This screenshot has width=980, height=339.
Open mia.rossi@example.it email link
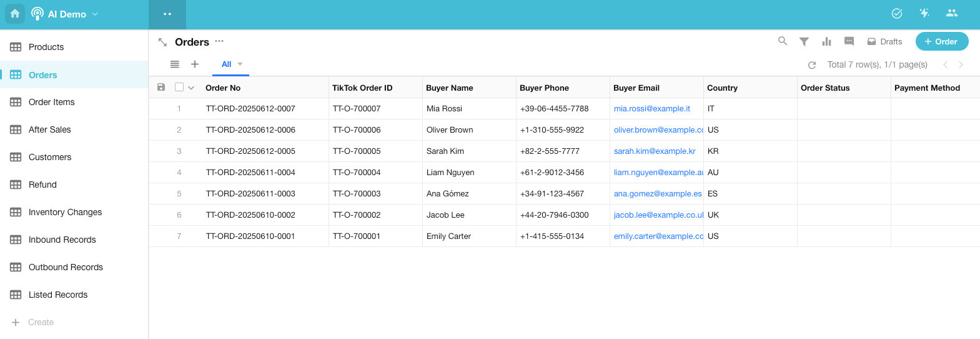pyautogui.click(x=651, y=109)
